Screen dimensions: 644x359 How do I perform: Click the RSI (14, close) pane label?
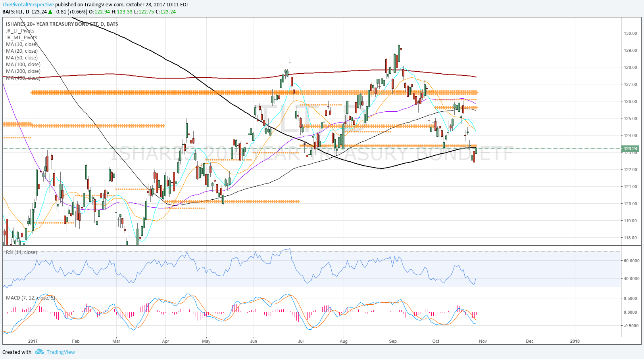click(x=21, y=252)
